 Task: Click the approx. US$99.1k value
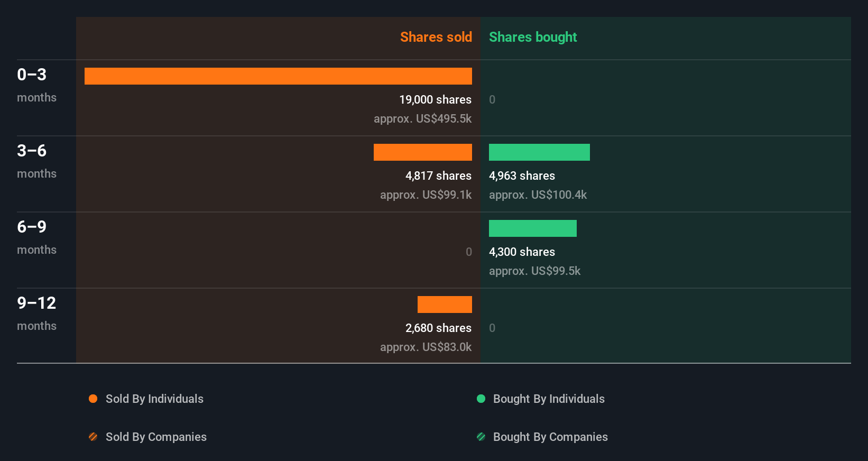pyautogui.click(x=426, y=195)
